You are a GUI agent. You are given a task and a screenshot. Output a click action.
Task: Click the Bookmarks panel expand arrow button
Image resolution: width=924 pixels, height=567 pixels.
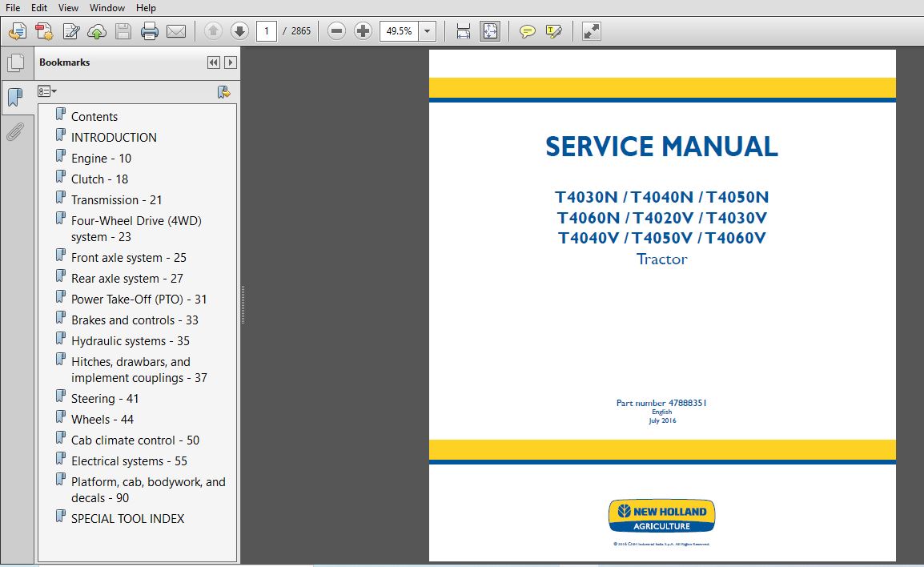231,62
